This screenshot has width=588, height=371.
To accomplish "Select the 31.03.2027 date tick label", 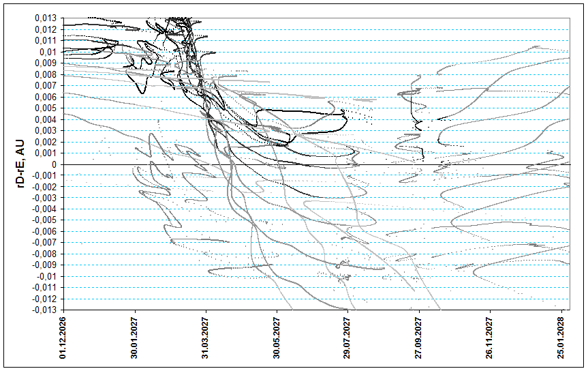I will [206, 338].
